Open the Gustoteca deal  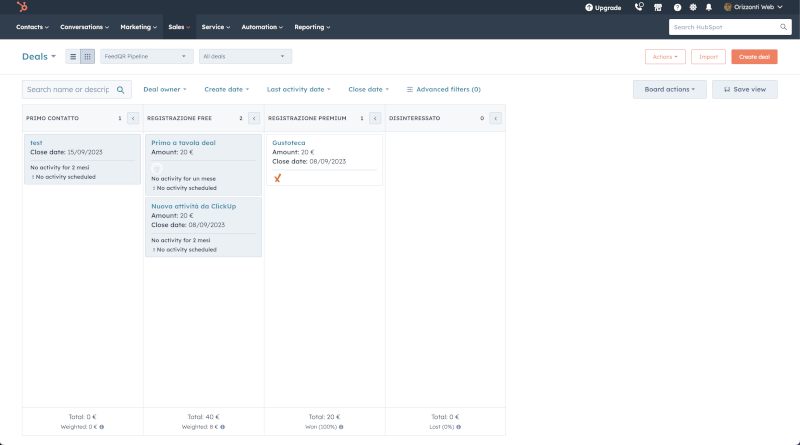tap(289, 143)
